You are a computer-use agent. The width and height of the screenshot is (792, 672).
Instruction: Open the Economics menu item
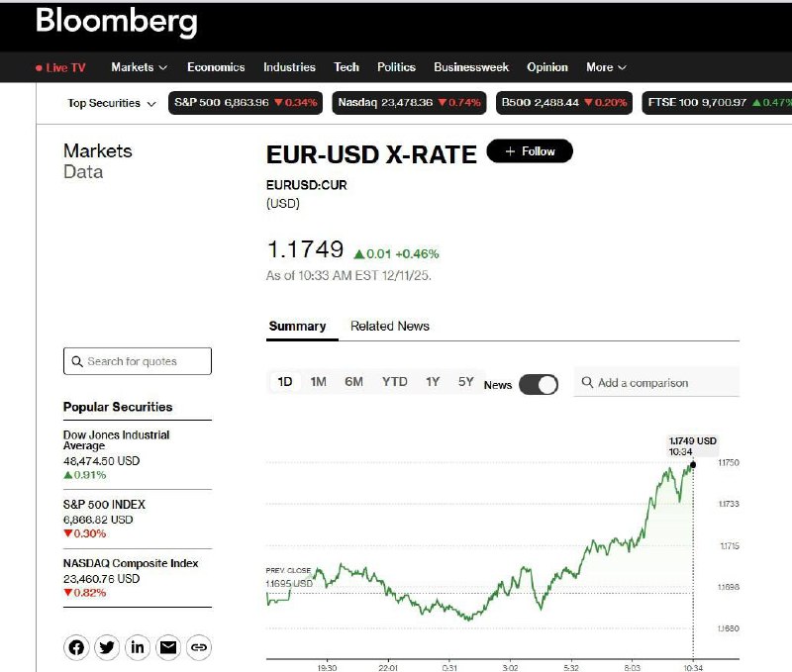216,67
